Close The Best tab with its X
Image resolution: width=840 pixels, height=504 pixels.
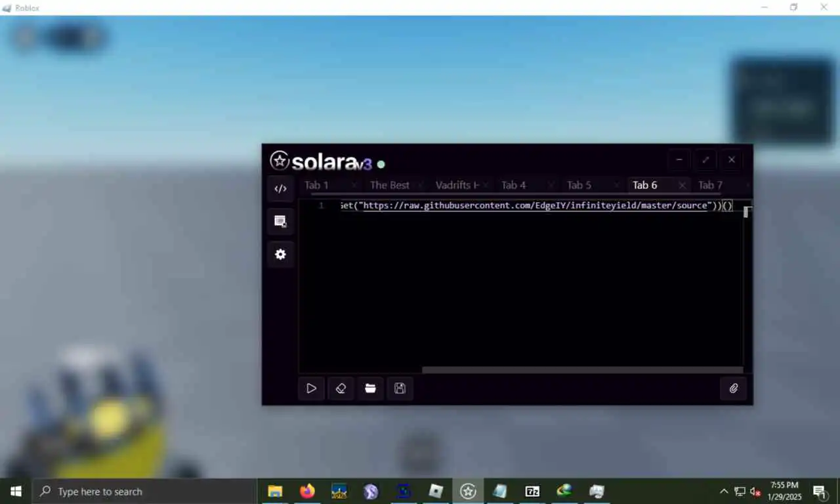(x=419, y=186)
